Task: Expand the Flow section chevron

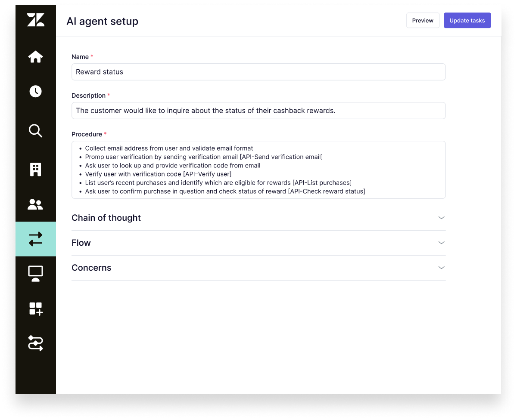Action: [441, 243]
